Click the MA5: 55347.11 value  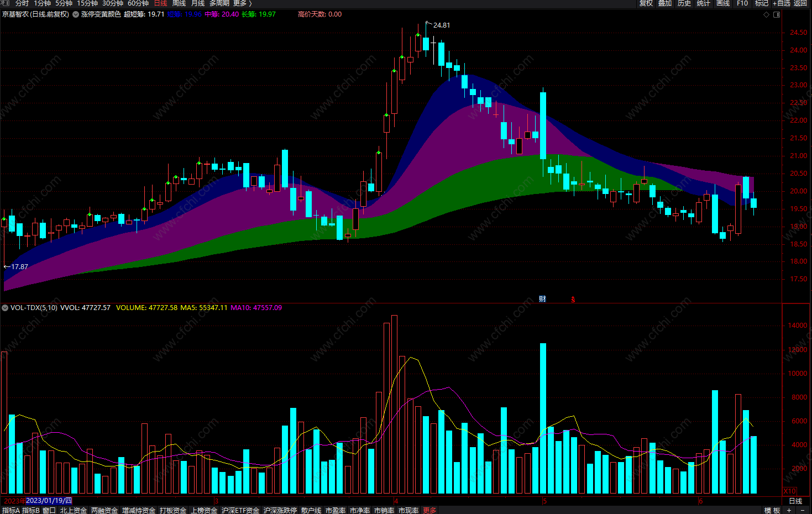[x=204, y=308]
